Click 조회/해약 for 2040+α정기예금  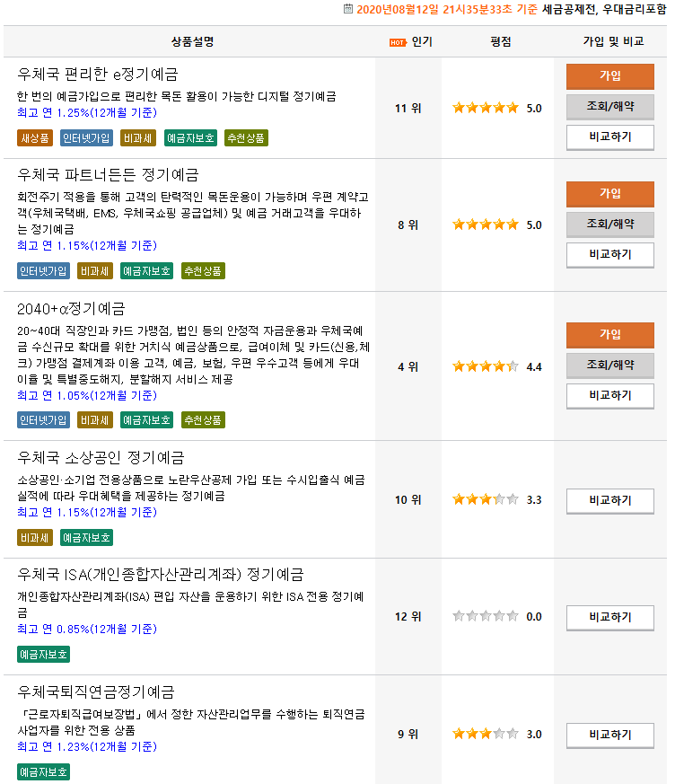(x=610, y=365)
